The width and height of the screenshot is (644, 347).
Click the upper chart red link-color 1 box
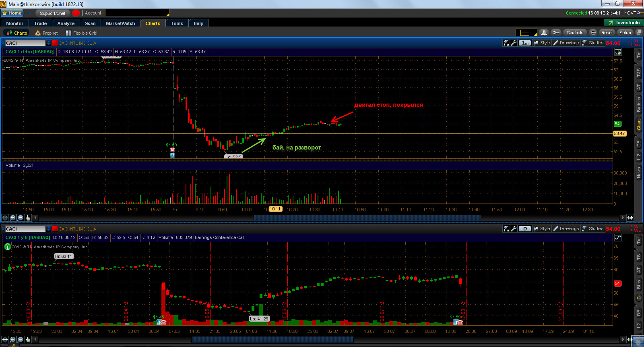click(55, 43)
